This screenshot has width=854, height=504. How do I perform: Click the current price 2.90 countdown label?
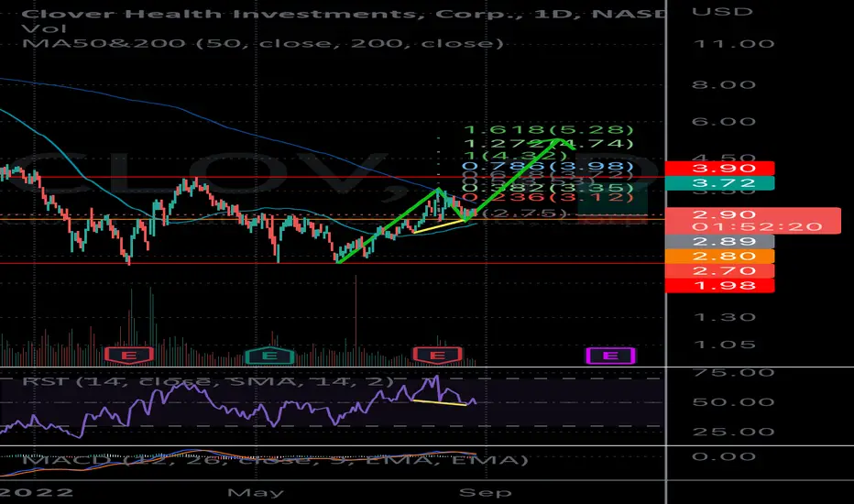pyautogui.click(x=753, y=220)
